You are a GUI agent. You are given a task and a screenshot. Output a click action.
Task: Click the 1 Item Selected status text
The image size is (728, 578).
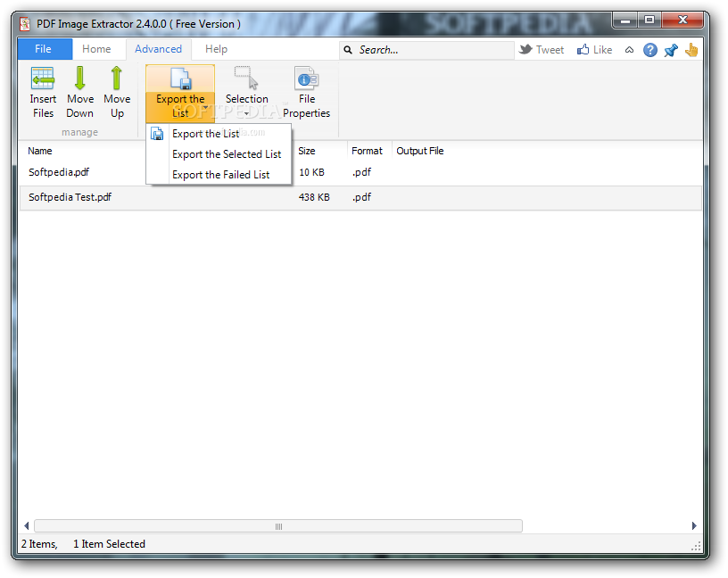pyautogui.click(x=109, y=543)
